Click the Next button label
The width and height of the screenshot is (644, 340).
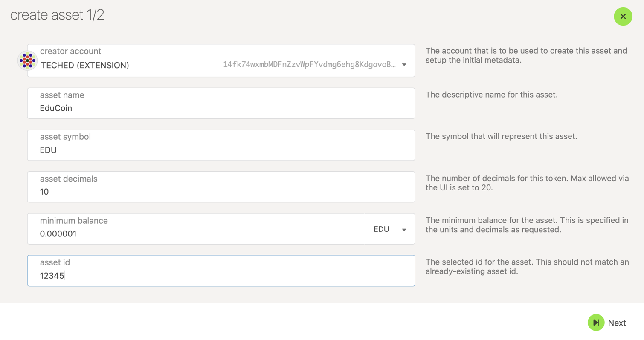click(x=617, y=323)
